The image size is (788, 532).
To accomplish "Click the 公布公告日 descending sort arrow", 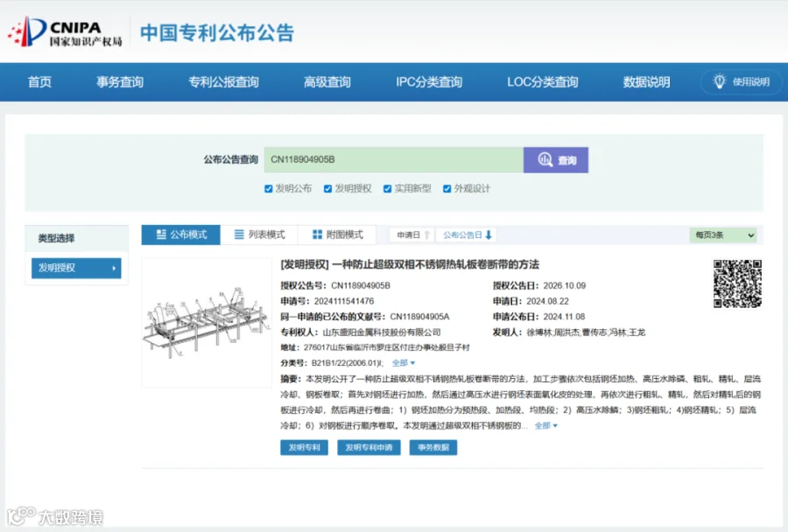I will pyautogui.click(x=489, y=234).
